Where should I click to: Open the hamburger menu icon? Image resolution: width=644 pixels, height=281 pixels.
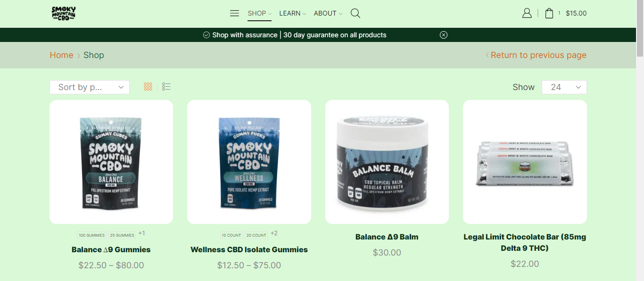point(234,13)
